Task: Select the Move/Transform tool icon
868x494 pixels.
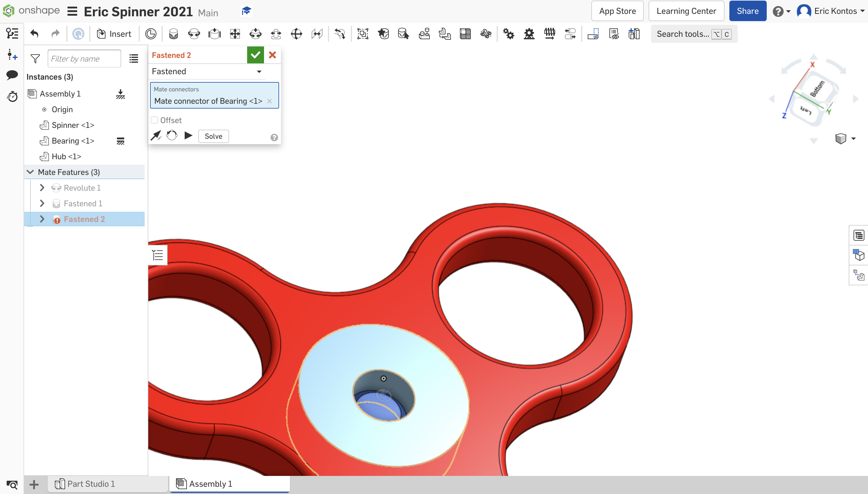Action: pyautogui.click(x=296, y=34)
